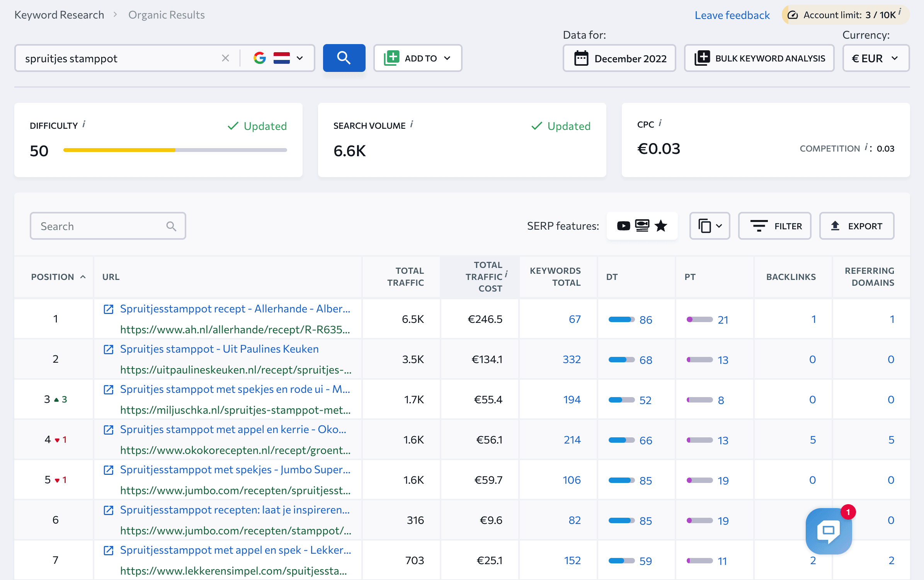Click the YouTube SERP feature icon

coord(622,226)
